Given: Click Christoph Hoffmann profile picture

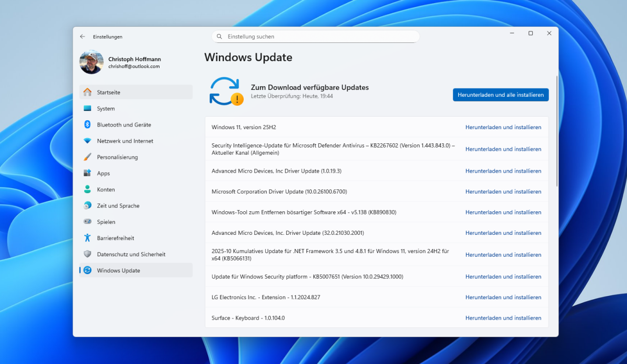Looking at the screenshot, I should pos(92,62).
